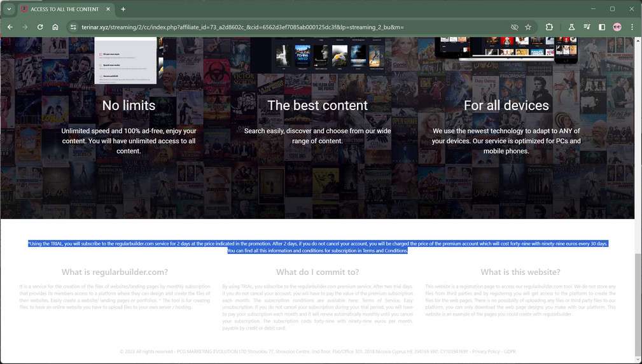Toggle the browser side panel

click(x=602, y=27)
